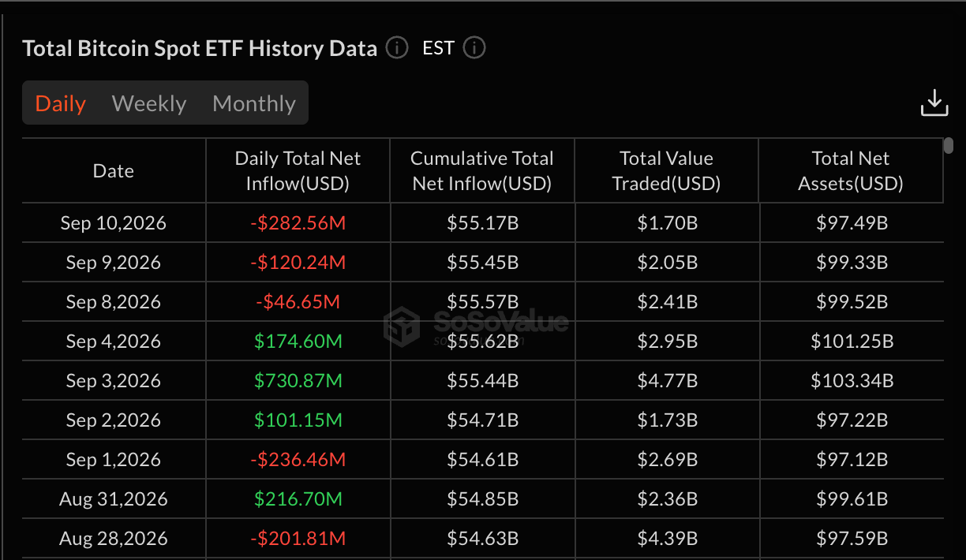966x560 pixels.
Task: Click the $2.95B value traded cell
Action: (667, 342)
